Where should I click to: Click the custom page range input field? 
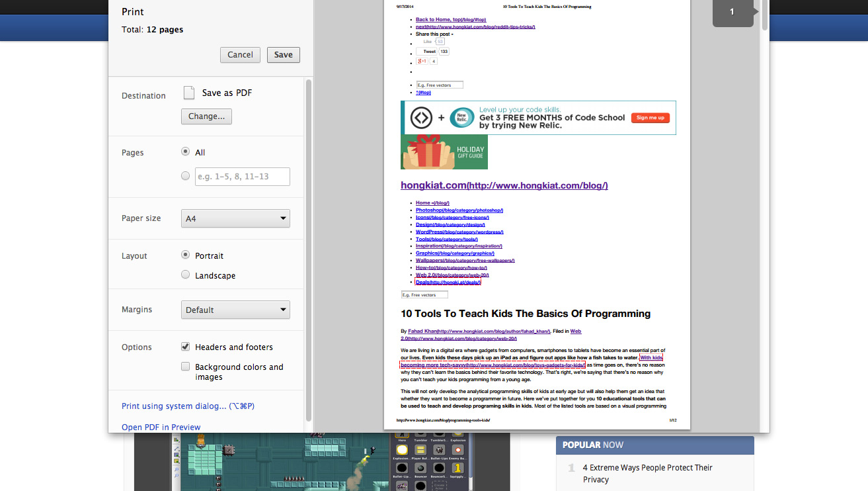coord(242,177)
